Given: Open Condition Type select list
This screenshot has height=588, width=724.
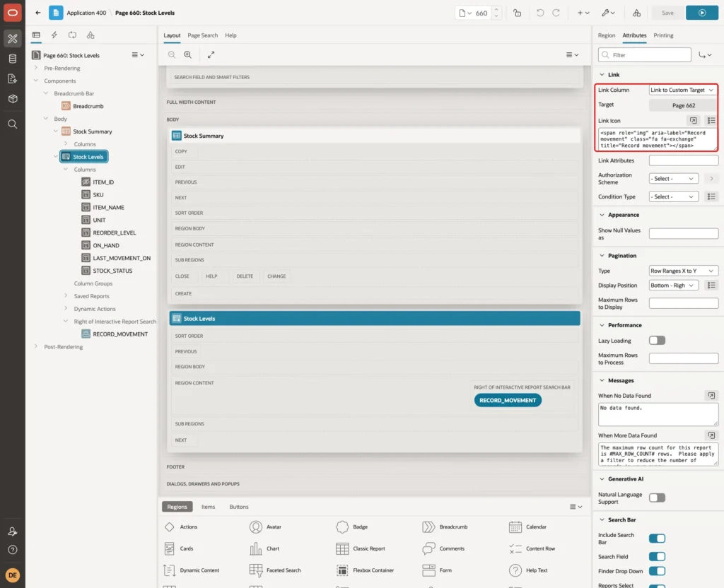Looking at the screenshot, I should click(x=674, y=196).
